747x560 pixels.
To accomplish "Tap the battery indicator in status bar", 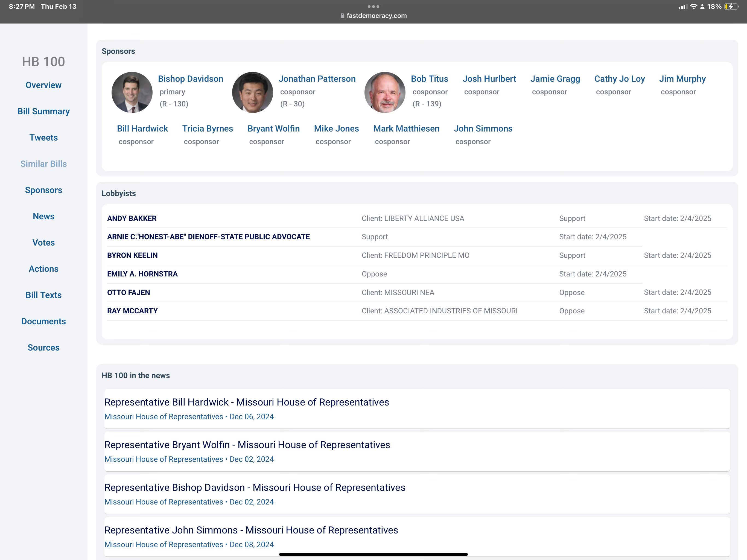I will point(731,6).
